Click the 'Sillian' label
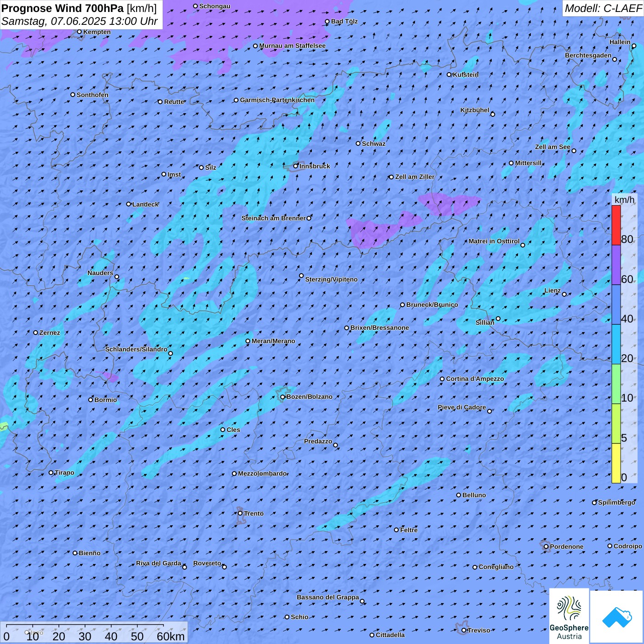 point(485,322)
